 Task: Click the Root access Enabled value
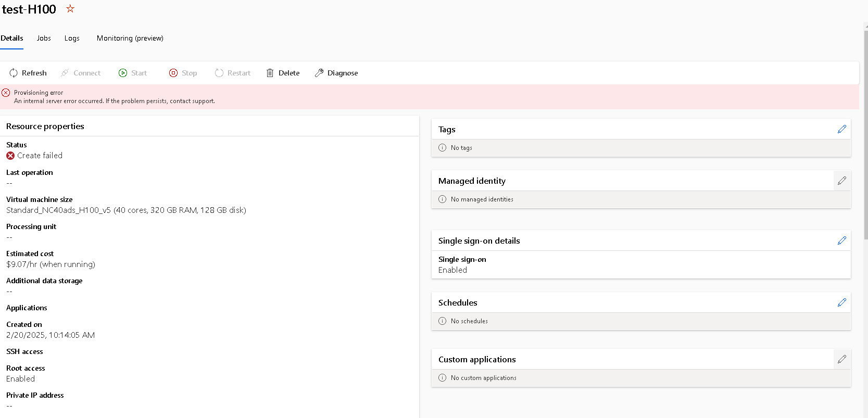click(x=20, y=379)
